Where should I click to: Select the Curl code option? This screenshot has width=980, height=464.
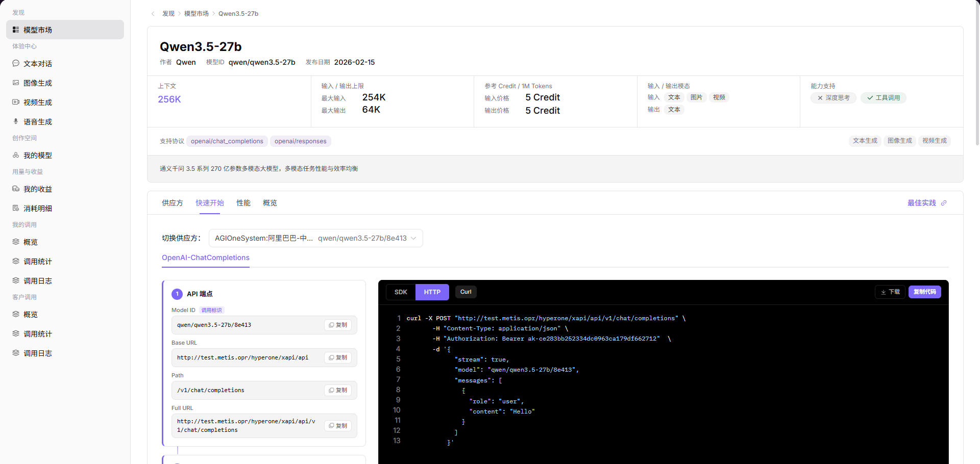coord(466,292)
